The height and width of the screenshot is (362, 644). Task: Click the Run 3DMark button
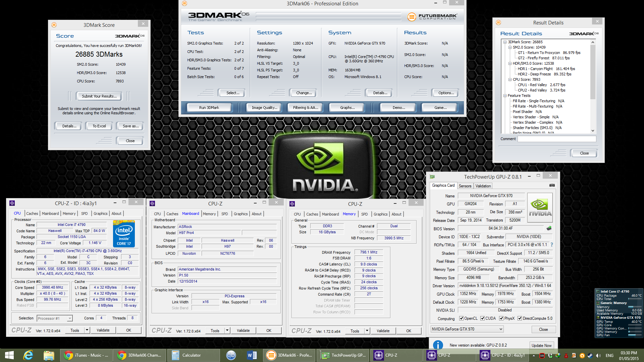point(209,108)
